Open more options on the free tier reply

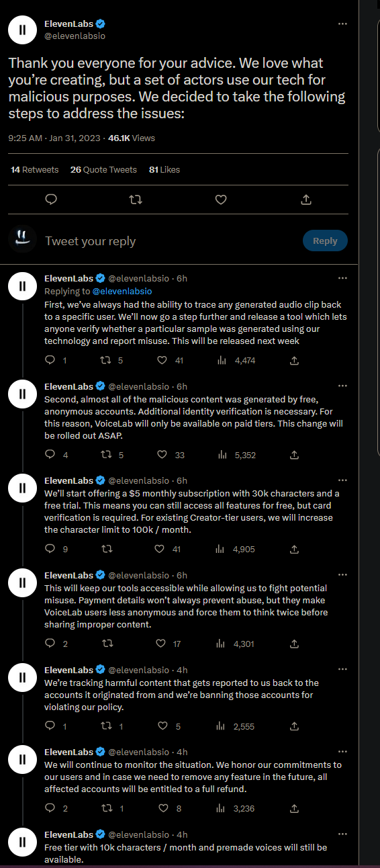point(343,834)
